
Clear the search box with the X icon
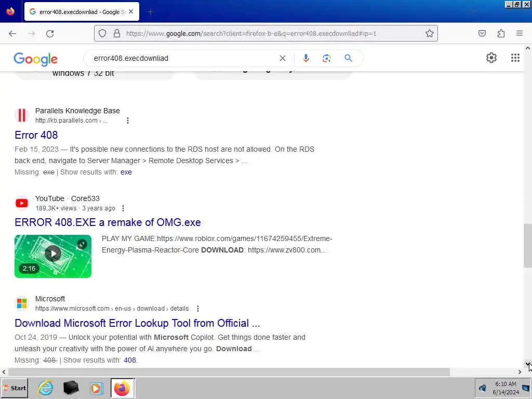282,58
